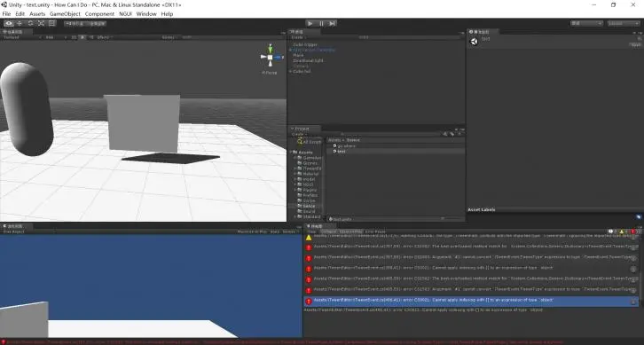Screen dimensions: 644x345
Task: Start Play mode with the Play button
Action: click(310, 23)
